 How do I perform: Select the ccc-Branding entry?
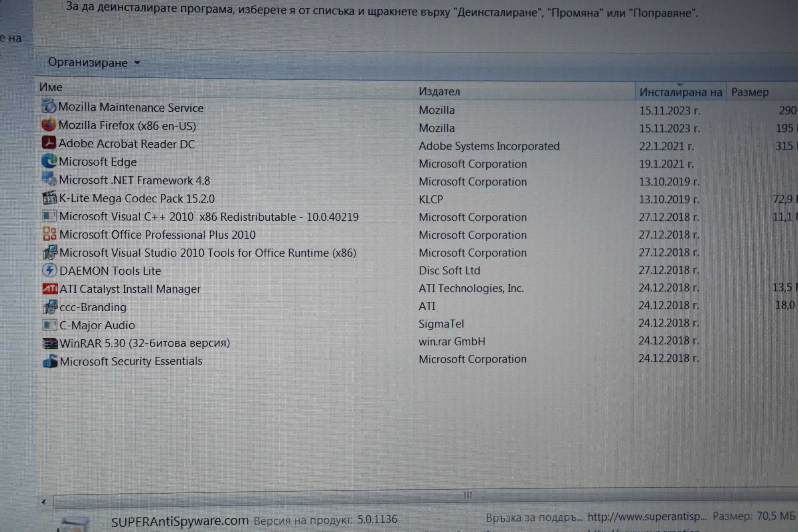click(x=93, y=307)
